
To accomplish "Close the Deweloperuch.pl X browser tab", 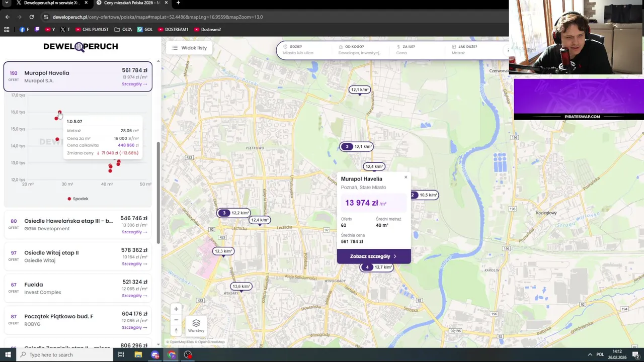I will pos(86,3).
